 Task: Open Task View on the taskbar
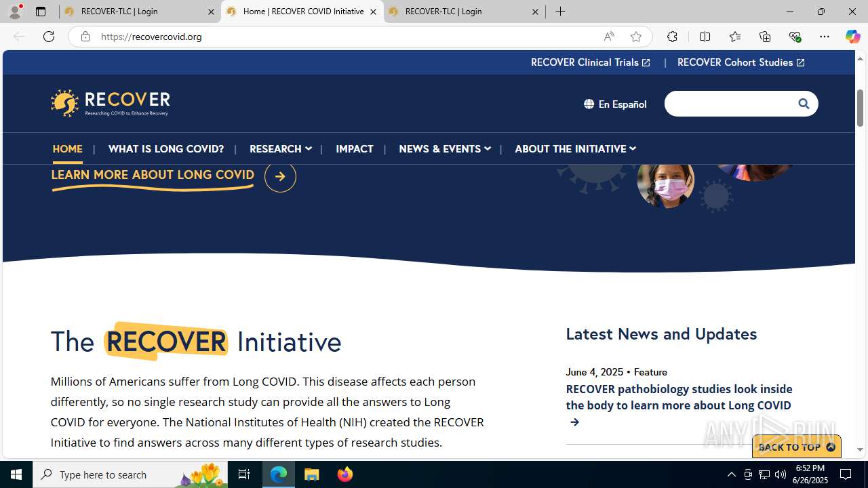click(244, 474)
